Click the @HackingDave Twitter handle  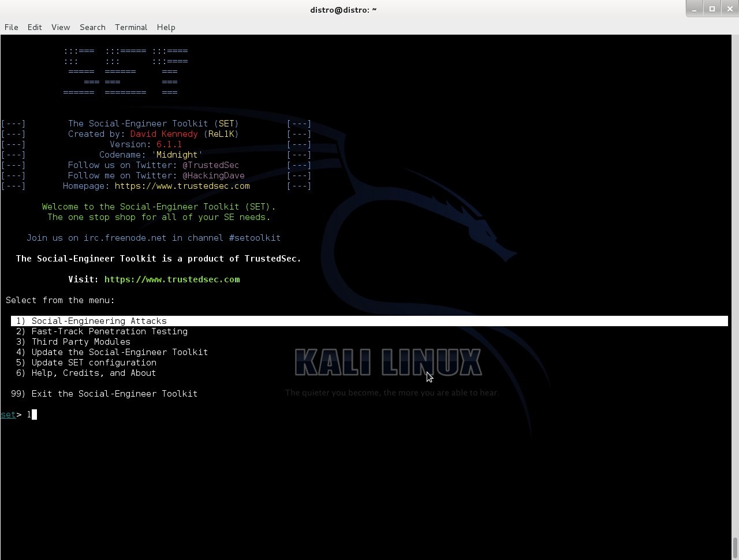click(214, 176)
